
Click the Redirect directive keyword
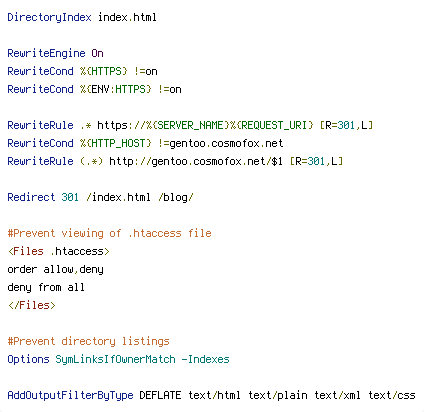(x=31, y=197)
